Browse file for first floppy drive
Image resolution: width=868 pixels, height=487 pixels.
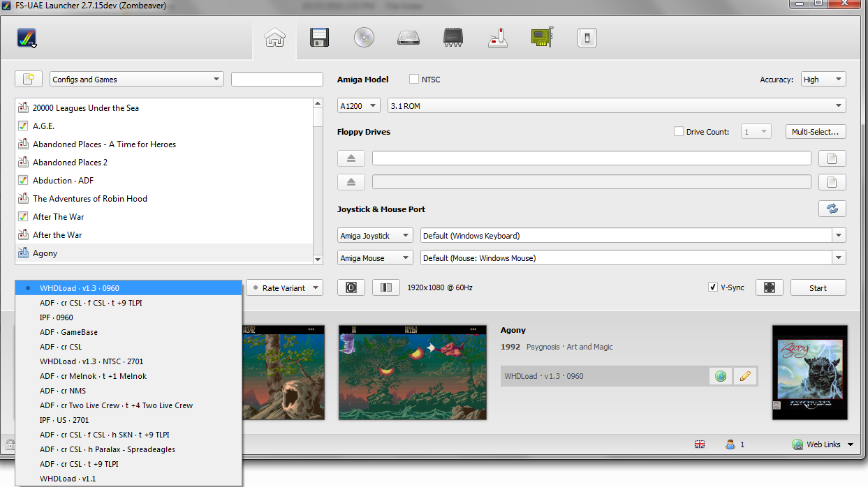pos(832,158)
